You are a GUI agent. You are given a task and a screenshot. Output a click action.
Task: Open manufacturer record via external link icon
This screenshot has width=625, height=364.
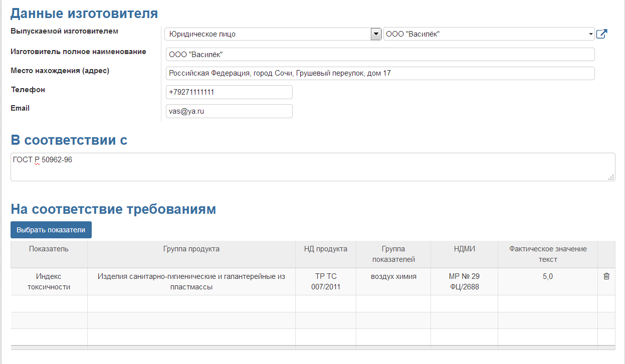click(601, 34)
